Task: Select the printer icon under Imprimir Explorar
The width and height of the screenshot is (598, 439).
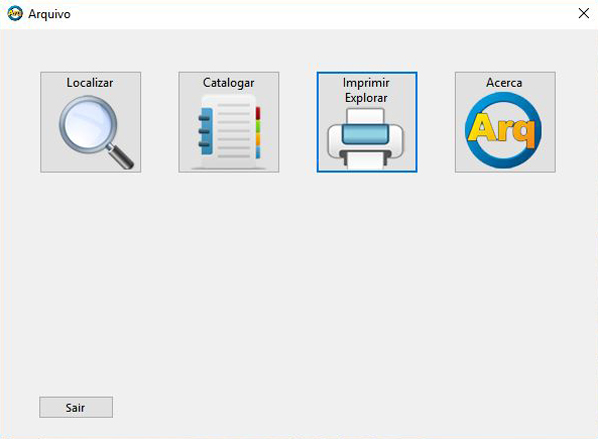Action: (x=365, y=139)
